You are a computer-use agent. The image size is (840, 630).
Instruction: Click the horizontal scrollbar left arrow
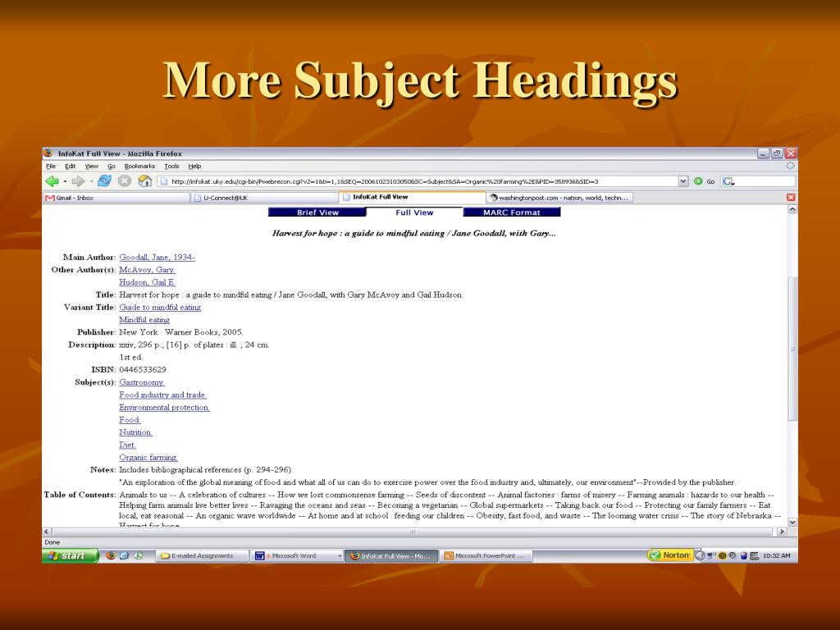(x=47, y=532)
